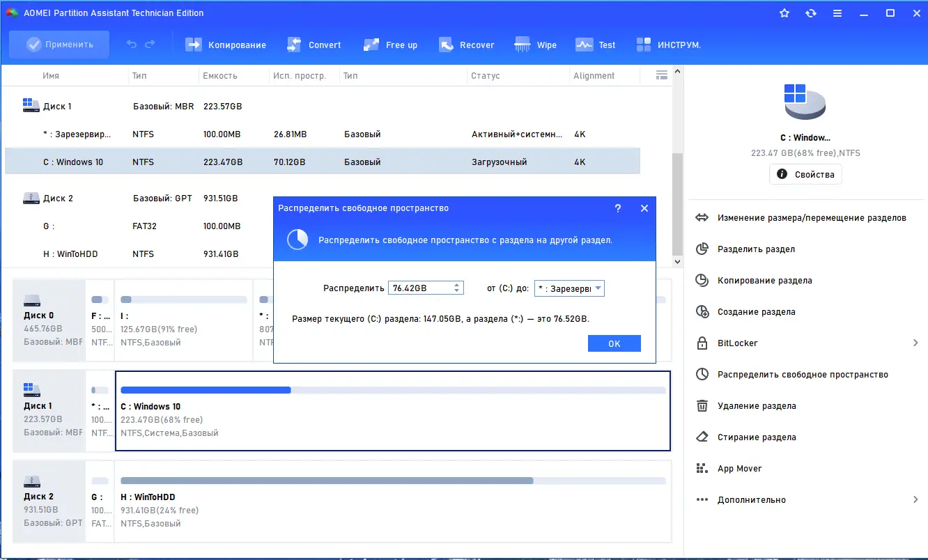Click the refresh icon in the title bar
The height and width of the screenshot is (560, 928).
coord(810,13)
